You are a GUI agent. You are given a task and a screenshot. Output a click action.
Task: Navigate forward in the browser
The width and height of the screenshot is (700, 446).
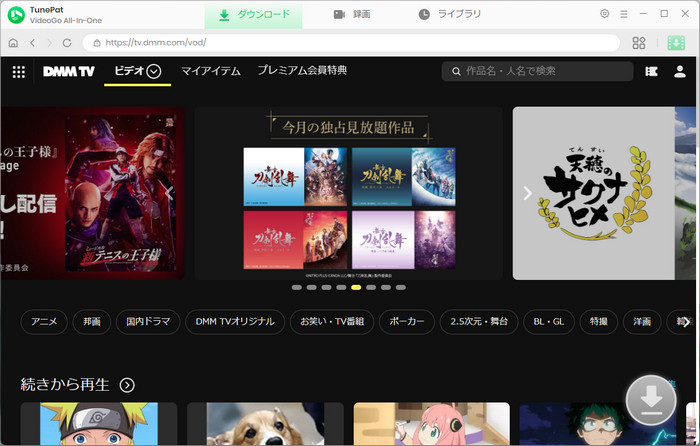50,43
